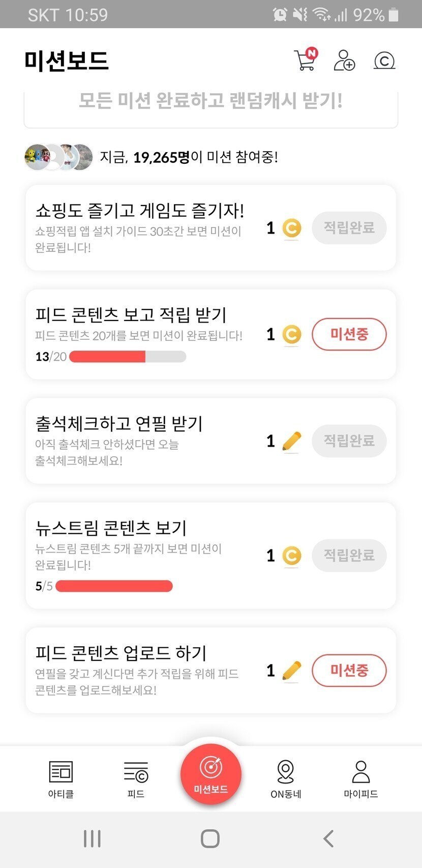422x868 pixels.
Task: Open the shopping cart icon
Action: [x=305, y=60]
